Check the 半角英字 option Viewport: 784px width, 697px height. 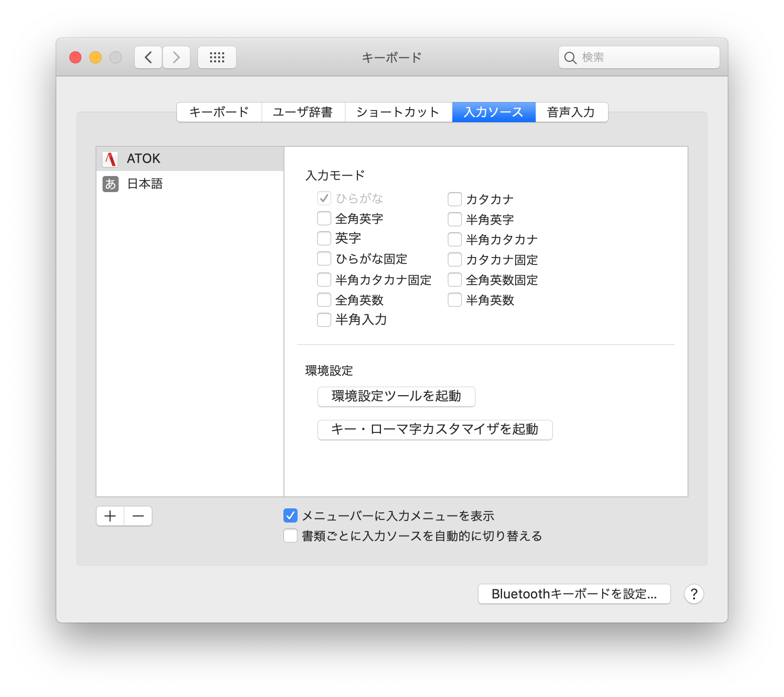(455, 219)
